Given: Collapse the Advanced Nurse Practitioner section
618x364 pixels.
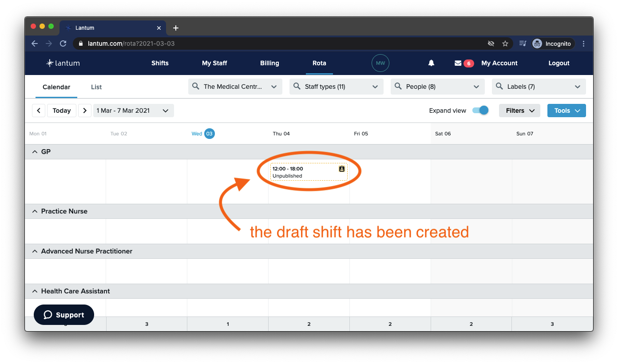Looking at the screenshot, I should click(x=35, y=251).
